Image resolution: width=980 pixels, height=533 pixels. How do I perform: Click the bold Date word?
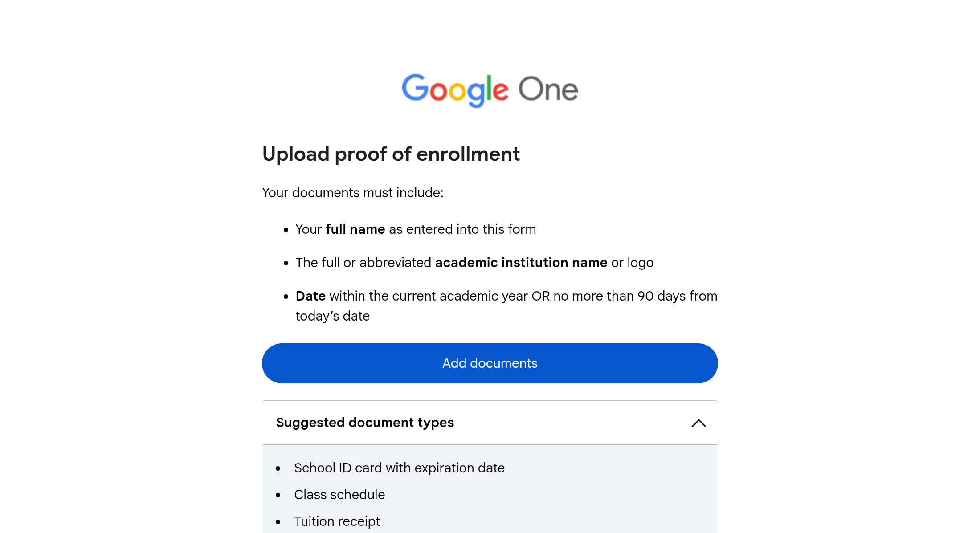[310, 296]
